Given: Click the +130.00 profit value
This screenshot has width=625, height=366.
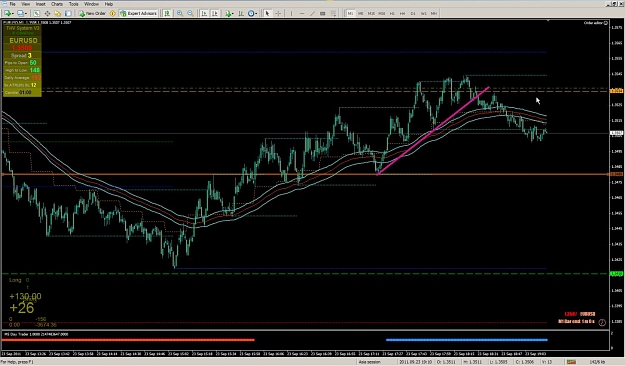Looking at the screenshot, I should coord(25,296).
